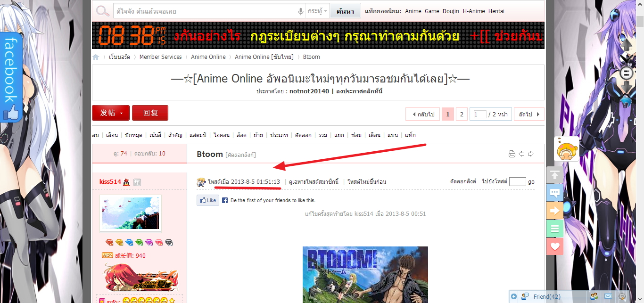Click the Anime hot tag link

[413, 11]
